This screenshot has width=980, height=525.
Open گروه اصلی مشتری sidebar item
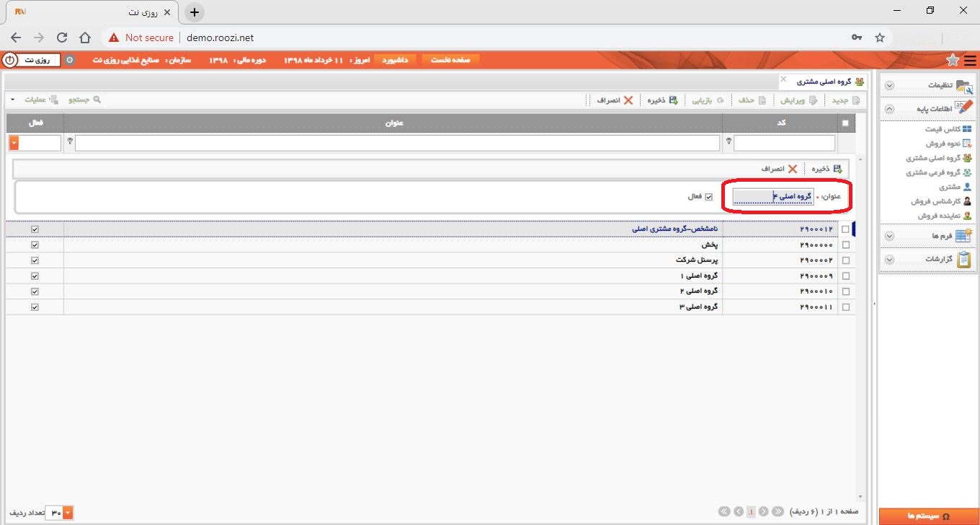939,158
